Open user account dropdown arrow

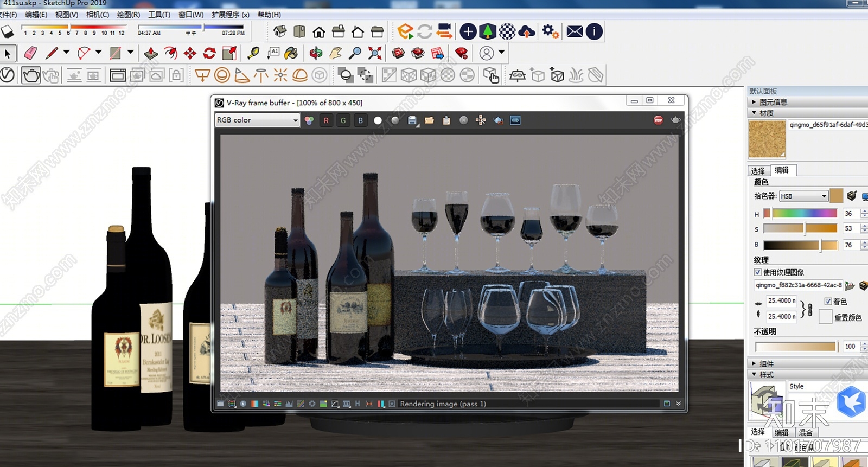click(501, 53)
